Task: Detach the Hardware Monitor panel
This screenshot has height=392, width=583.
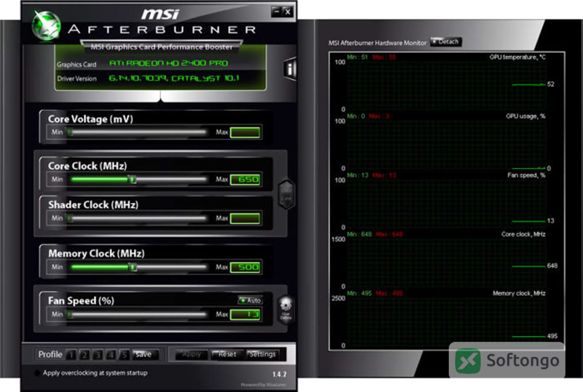Action: [446, 42]
